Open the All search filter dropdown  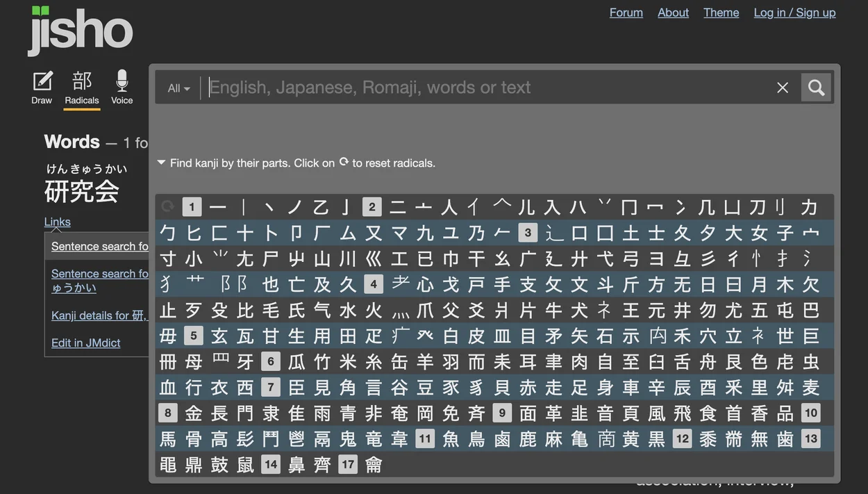point(178,88)
